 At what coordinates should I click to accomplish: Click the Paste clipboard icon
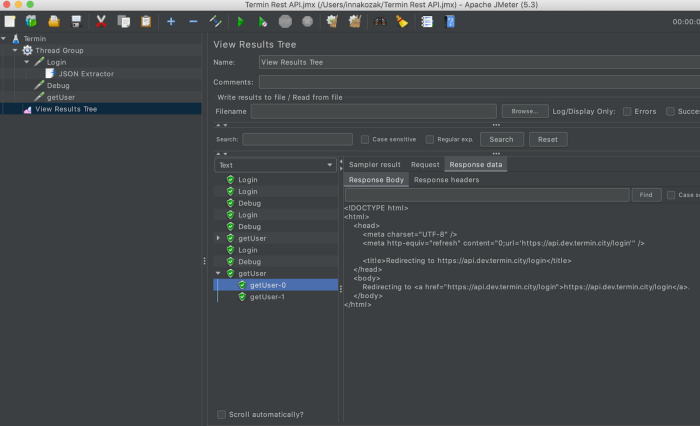(x=146, y=21)
